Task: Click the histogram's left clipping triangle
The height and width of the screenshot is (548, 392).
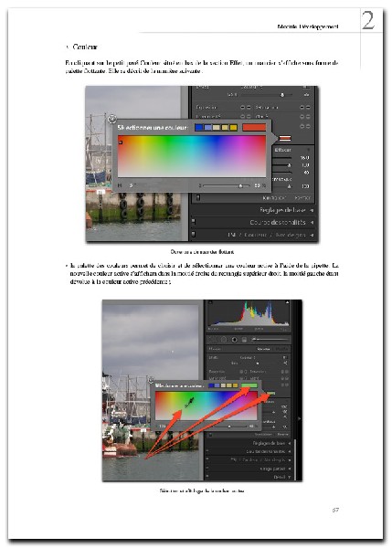Action: click(x=210, y=302)
